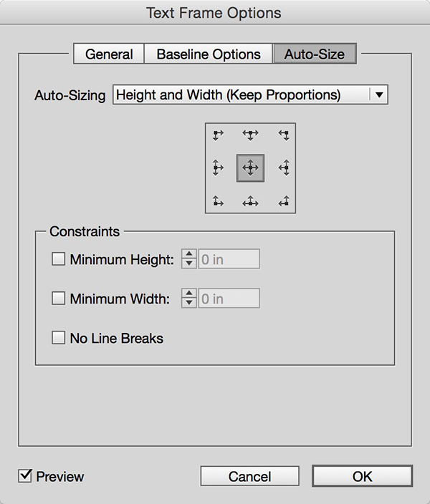Select the Auto-Size tab
This screenshot has height=504, width=430.
coord(315,54)
